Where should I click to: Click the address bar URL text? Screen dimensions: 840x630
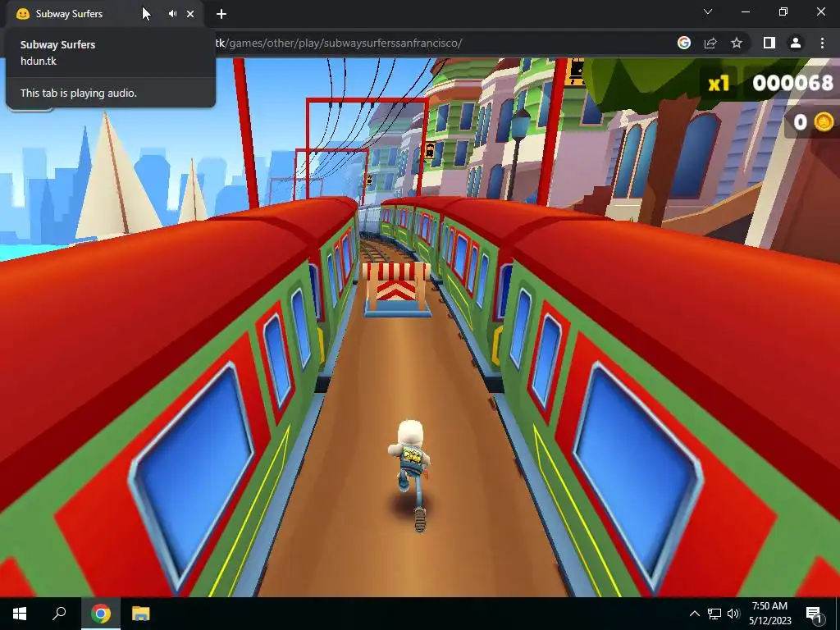[x=339, y=43]
